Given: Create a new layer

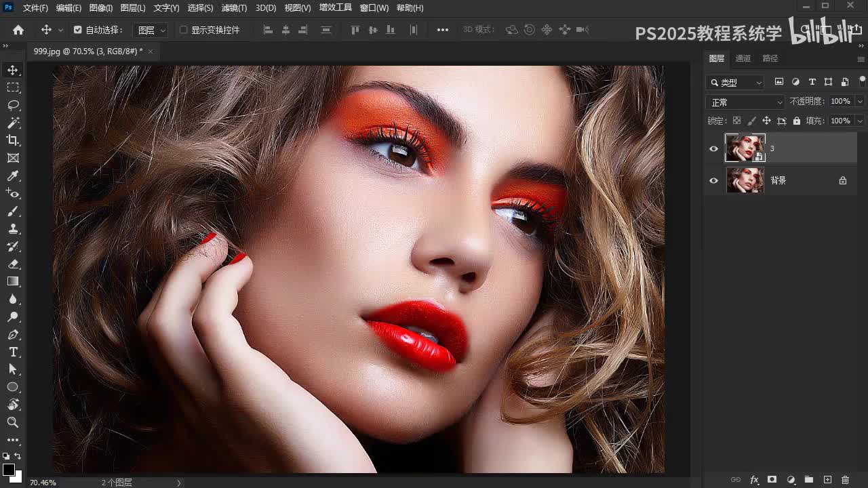Looking at the screenshot, I should (x=827, y=480).
